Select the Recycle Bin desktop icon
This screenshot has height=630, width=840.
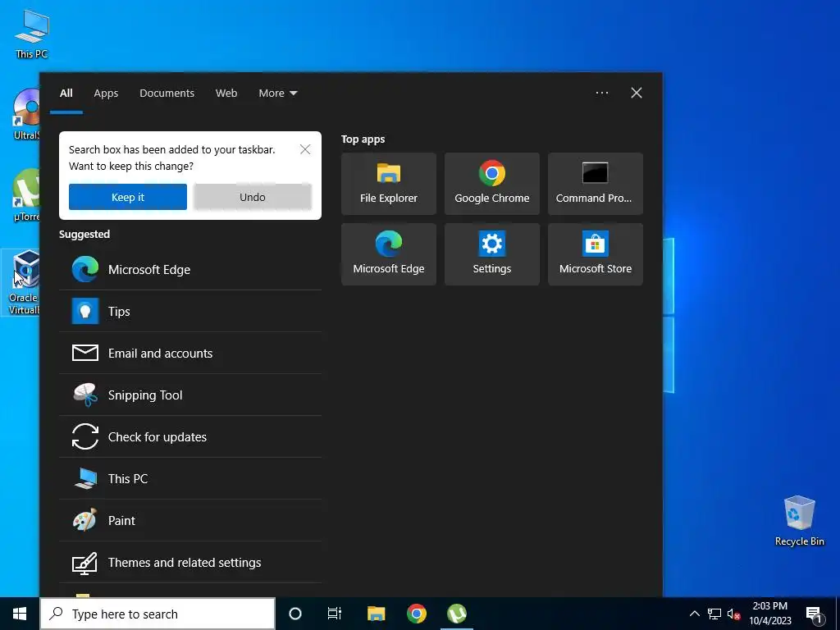pos(799,520)
